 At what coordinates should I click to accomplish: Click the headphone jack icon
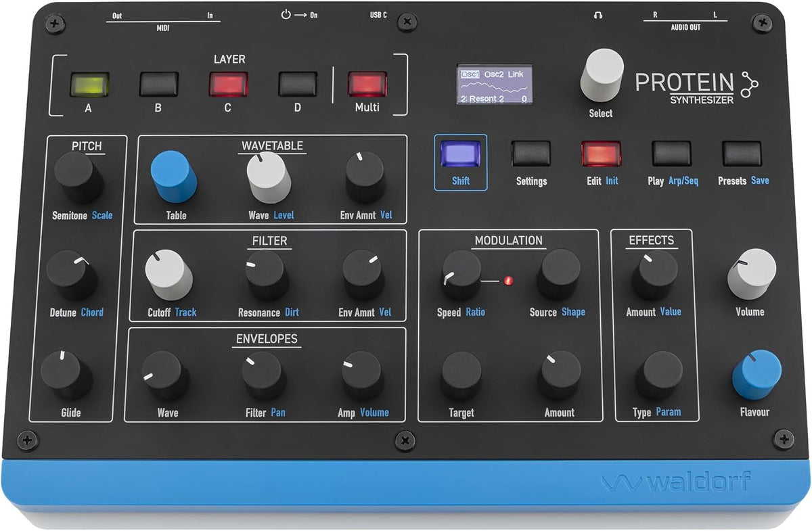pyautogui.click(x=598, y=15)
